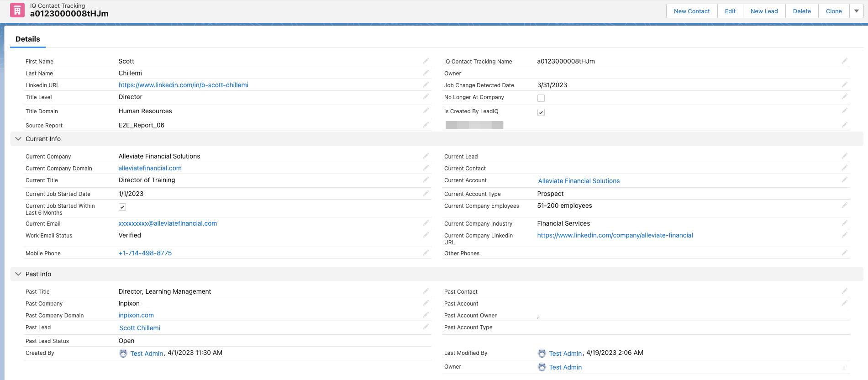
Task: Click the pencil icon next to First Name
Action: click(x=426, y=61)
